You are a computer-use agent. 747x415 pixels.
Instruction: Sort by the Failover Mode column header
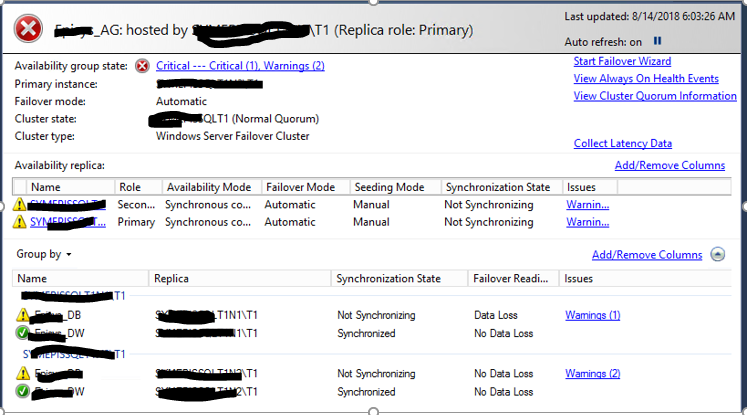(x=299, y=187)
